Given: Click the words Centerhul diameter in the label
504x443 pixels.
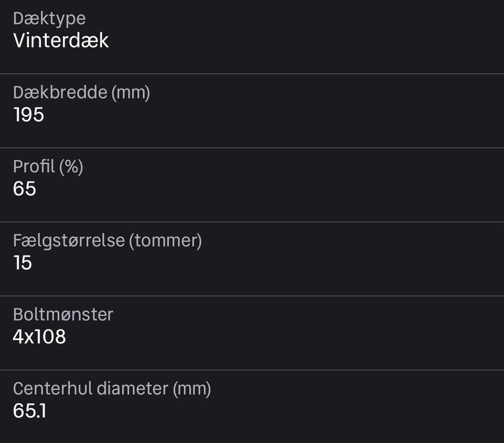Looking at the screenshot, I should [90, 389].
